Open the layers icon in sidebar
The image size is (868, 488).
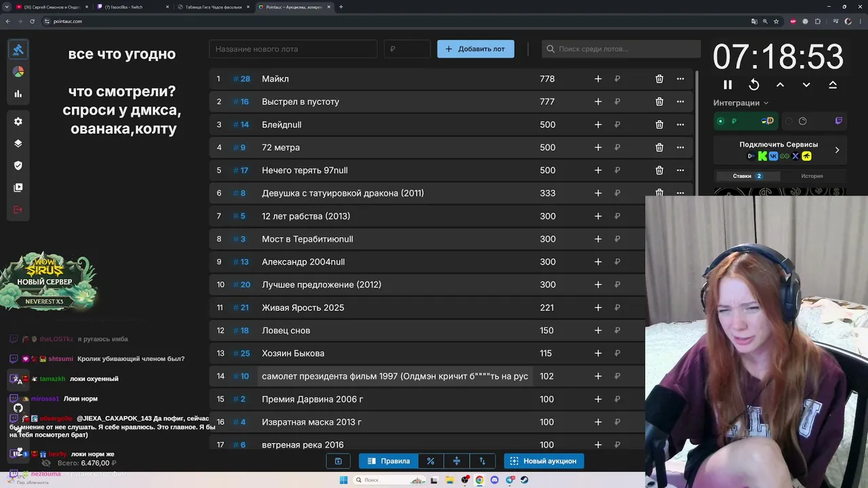pyautogui.click(x=18, y=144)
